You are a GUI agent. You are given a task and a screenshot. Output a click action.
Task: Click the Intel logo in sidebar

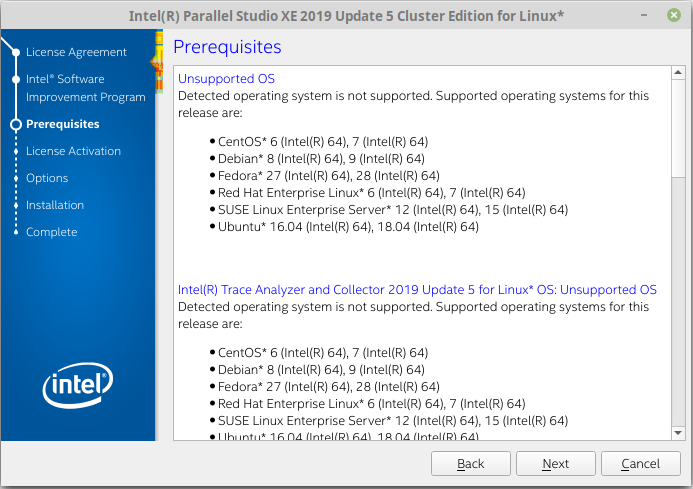click(77, 384)
